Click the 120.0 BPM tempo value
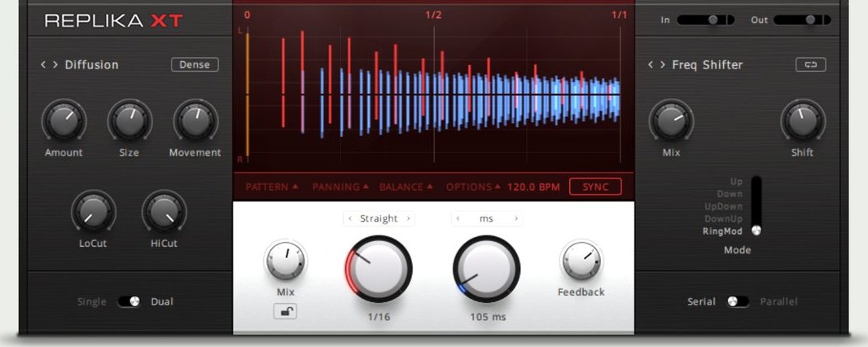 point(533,187)
